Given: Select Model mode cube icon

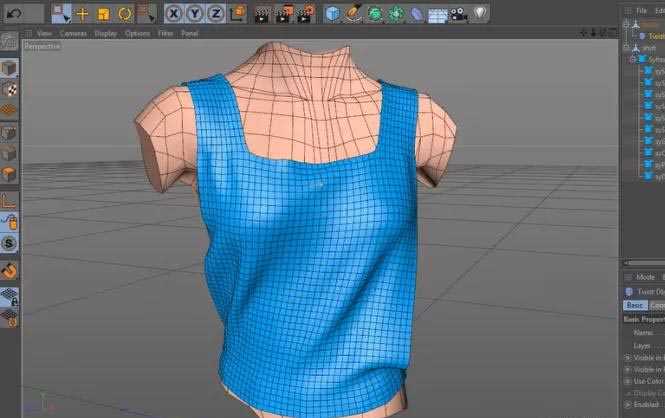Looking at the screenshot, I should click(9, 68).
